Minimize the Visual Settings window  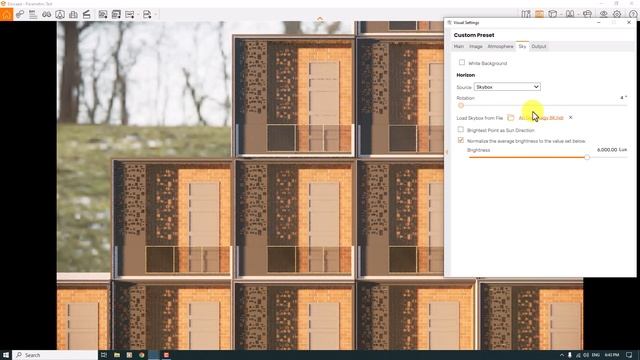click(599, 22)
